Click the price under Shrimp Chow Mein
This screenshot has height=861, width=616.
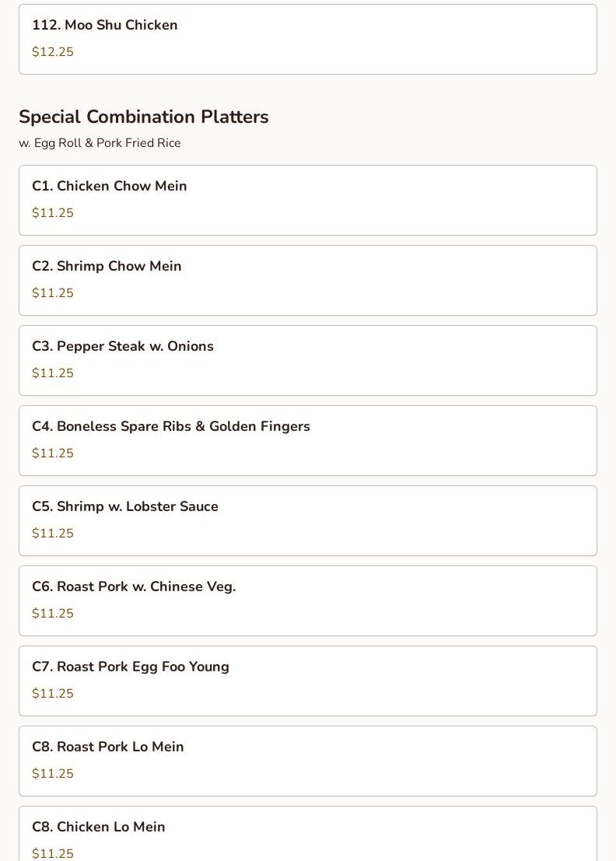pos(53,292)
